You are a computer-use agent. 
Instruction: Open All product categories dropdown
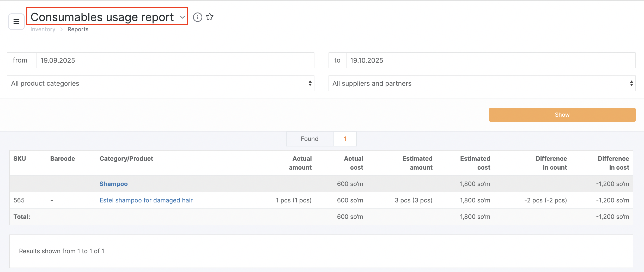pyautogui.click(x=161, y=83)
